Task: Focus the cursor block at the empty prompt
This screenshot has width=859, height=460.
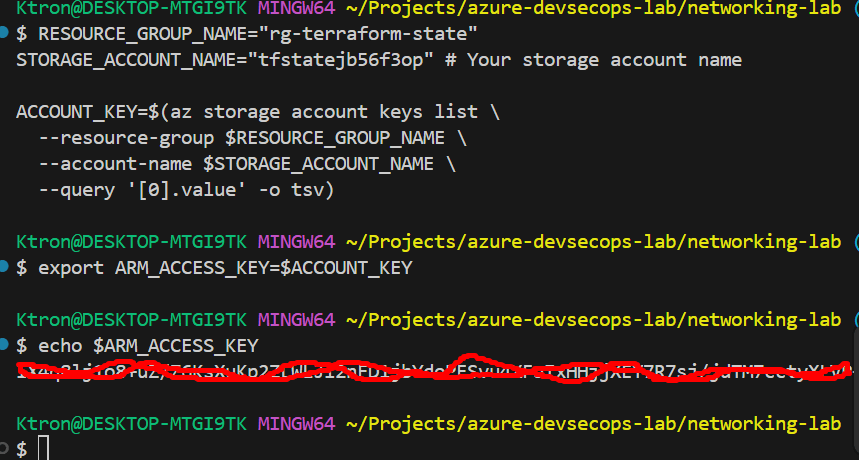Action: 43,450
